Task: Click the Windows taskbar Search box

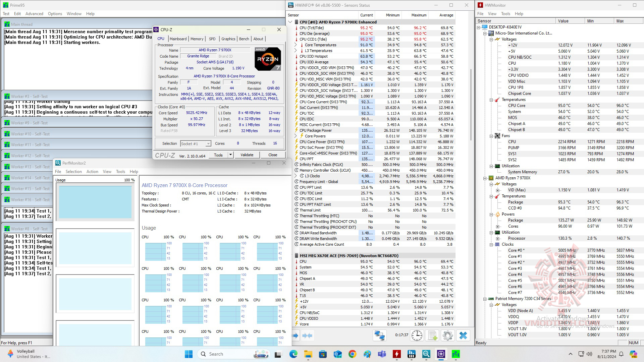Action: 216,354
